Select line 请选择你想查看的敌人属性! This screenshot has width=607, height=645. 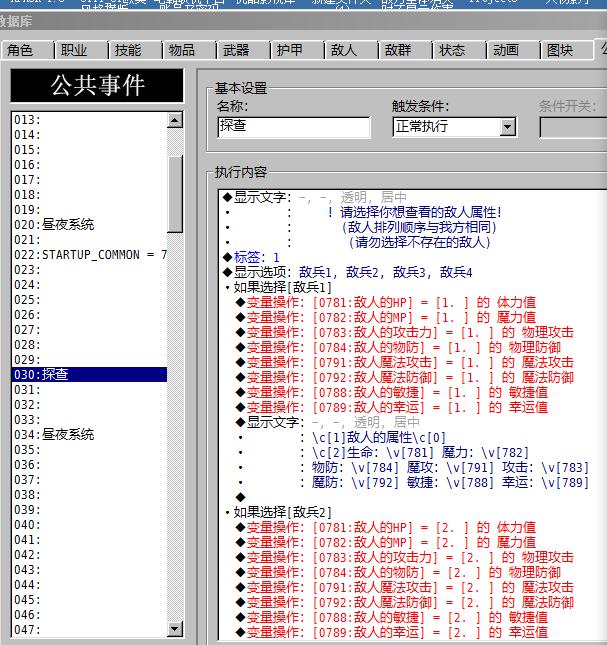415,213
